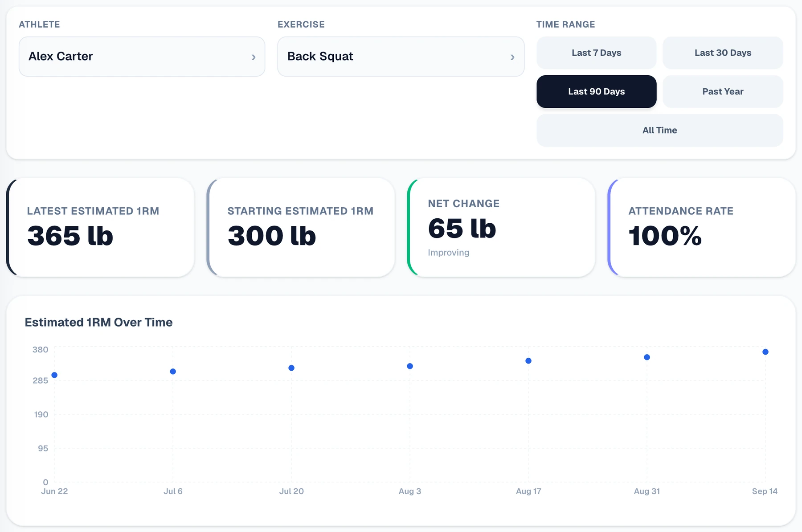
Task: Click the Aug 3 data point
Action: (410, 366)
